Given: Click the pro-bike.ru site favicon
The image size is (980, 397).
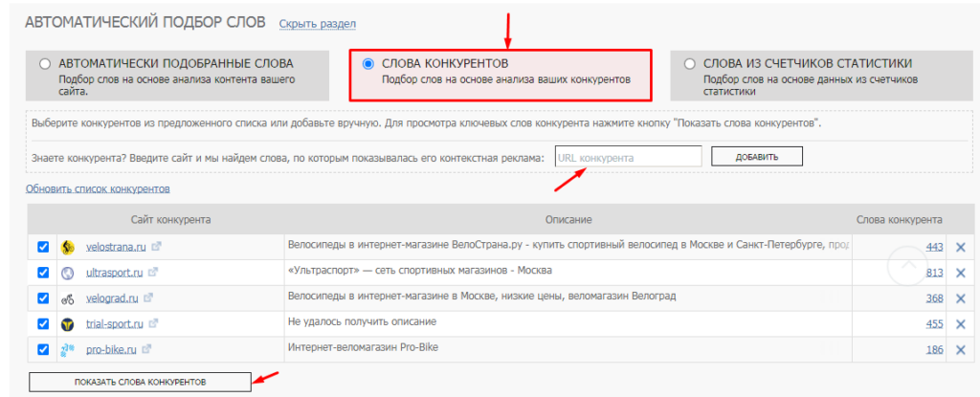Looking at the screenshot, I should click(x=67, y=350).
